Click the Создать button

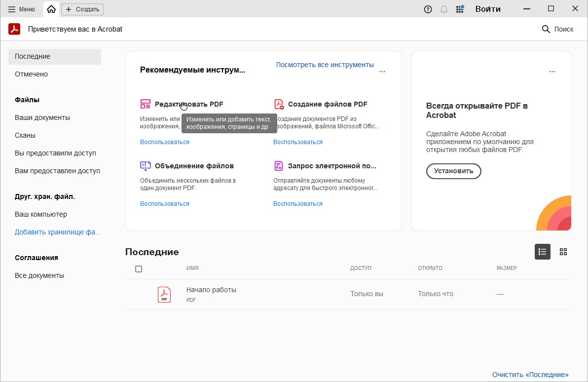point(82,9)
